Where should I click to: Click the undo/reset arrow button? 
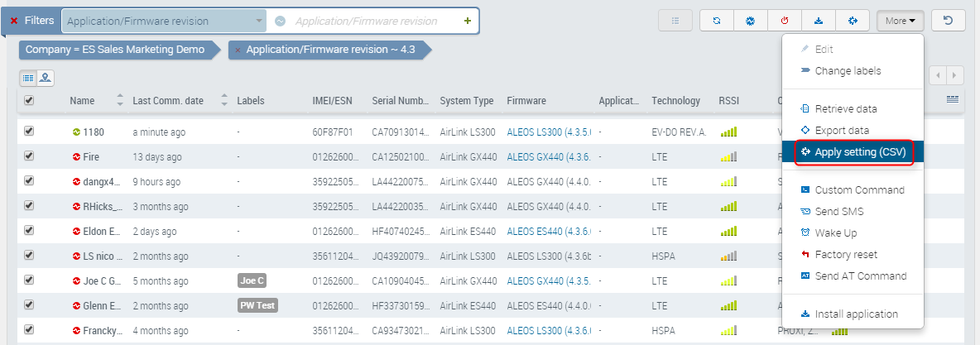948,21
